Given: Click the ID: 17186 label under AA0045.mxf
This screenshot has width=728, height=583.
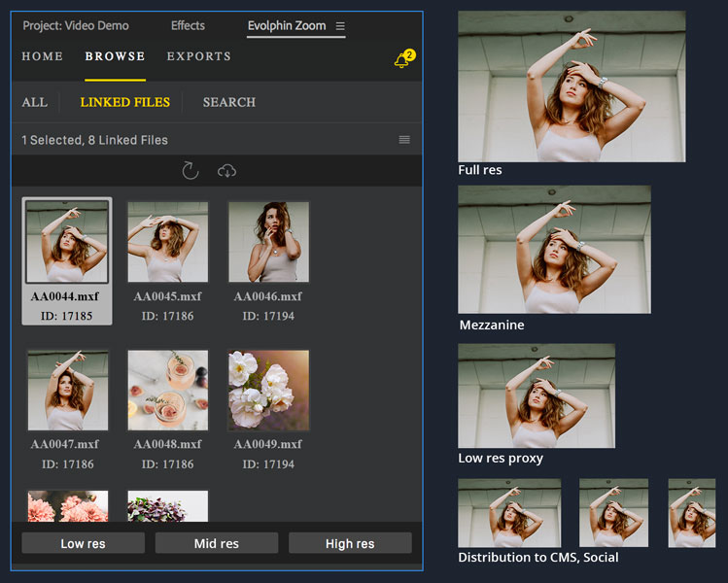Looking at the screenshot, I should [x=167, y=316].
